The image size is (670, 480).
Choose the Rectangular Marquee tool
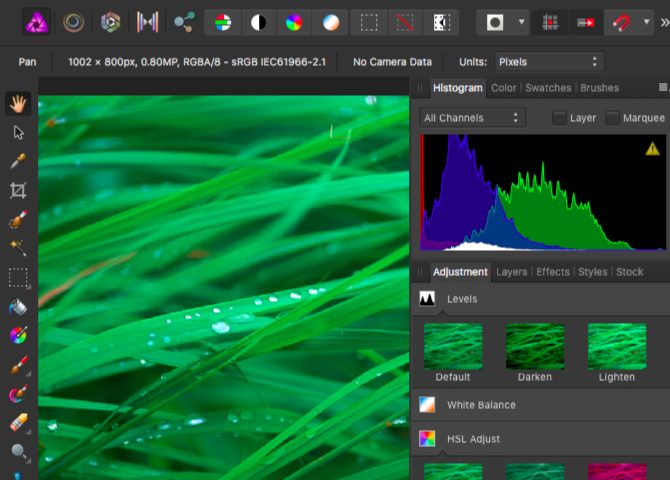tap(18, 276)
